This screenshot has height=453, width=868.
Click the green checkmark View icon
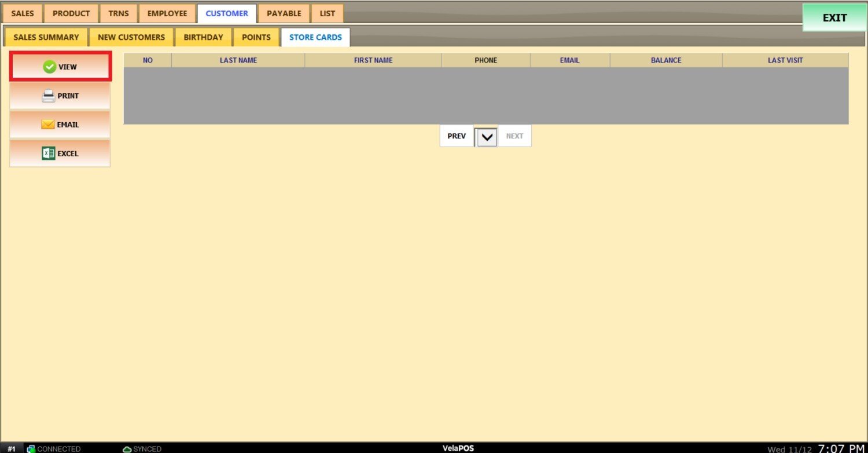(50, 67)
